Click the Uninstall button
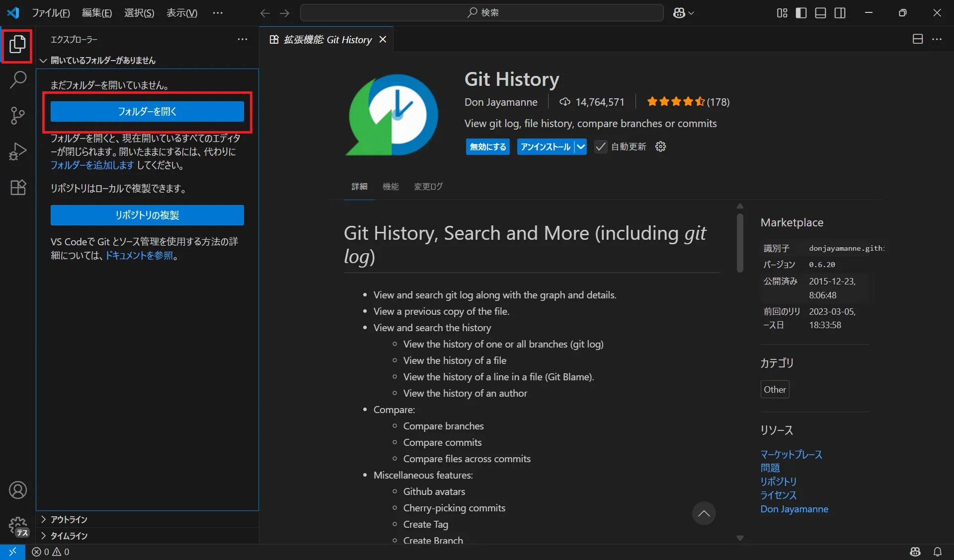The width and height of the screenshot is (954, 560). pos(546,146)
